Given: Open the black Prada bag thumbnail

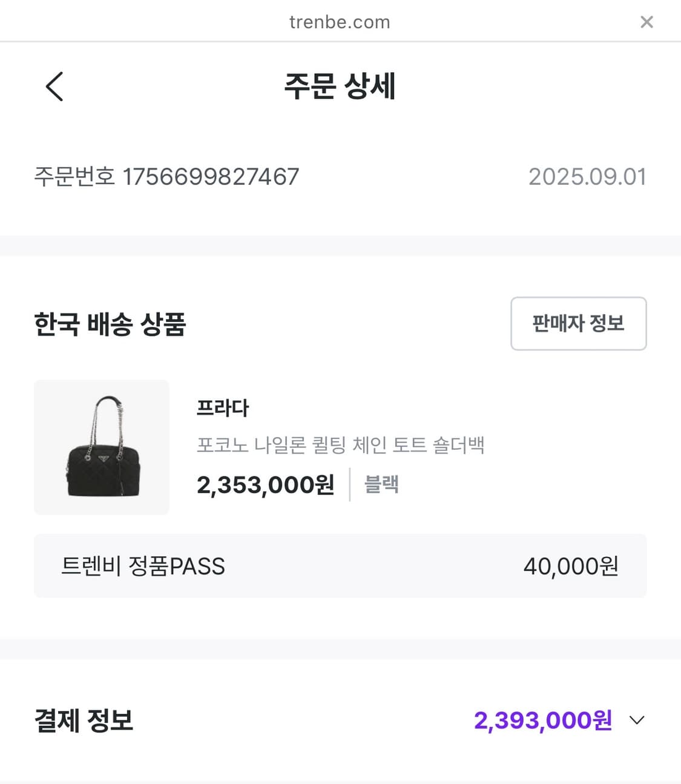Looking at the screenshot, I should pos(102,447).
